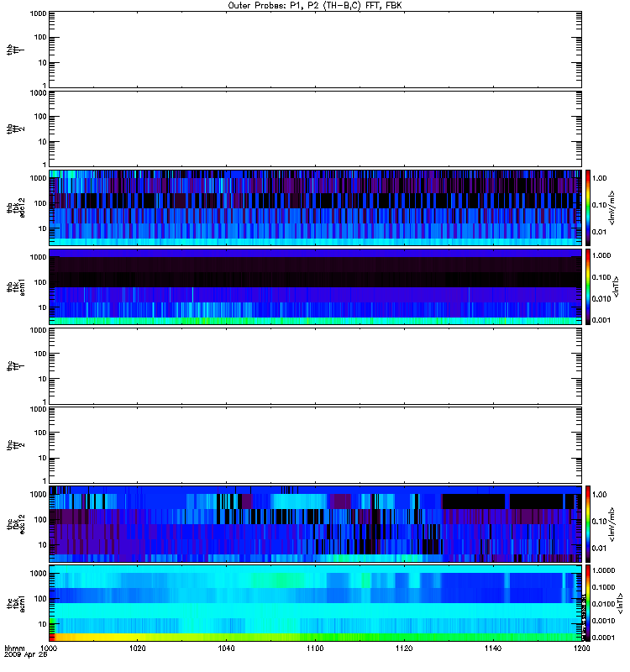This screenshot has height=672, width=630.
Task: Click the 1000 y-axis tick of thb fff 1
Action: [38, 13]
